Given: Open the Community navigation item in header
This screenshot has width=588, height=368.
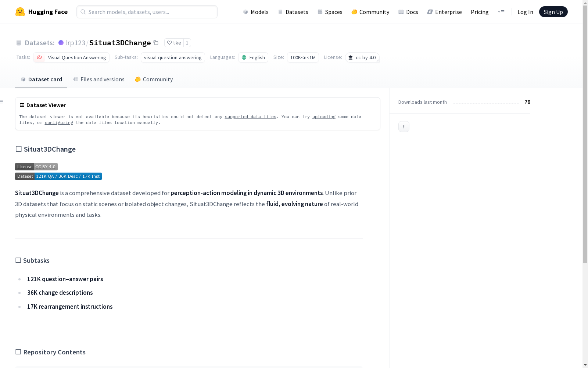Looking at the screenshot, I should (370, 12).
